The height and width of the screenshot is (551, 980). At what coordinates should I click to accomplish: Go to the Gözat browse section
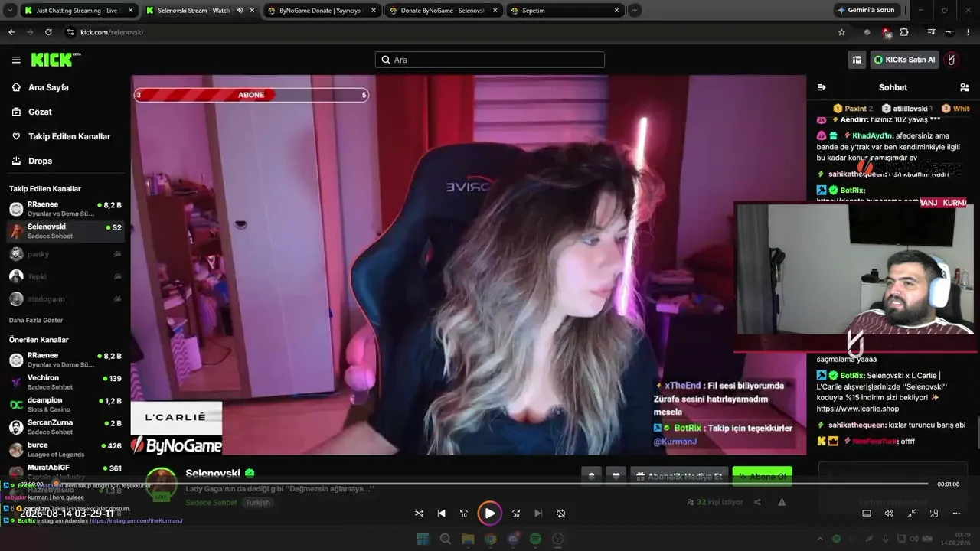(x=40, y=112)
